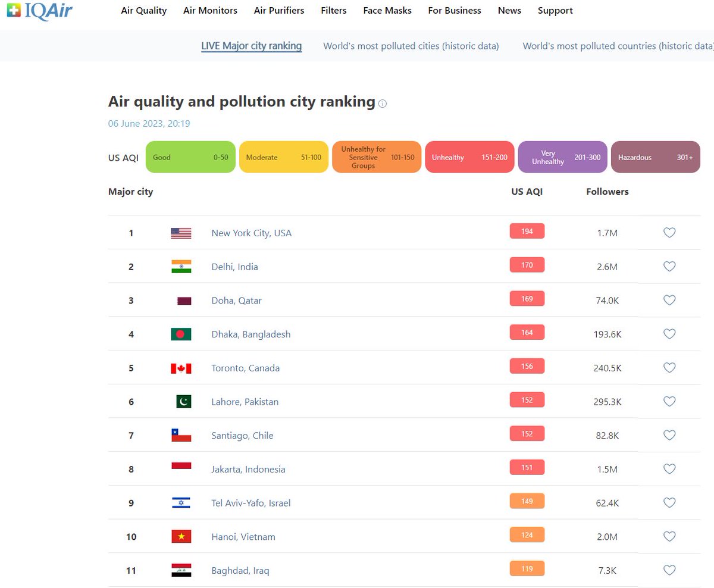
Task: Click the Canada flag next to Toronto
Action: [181, 368]
